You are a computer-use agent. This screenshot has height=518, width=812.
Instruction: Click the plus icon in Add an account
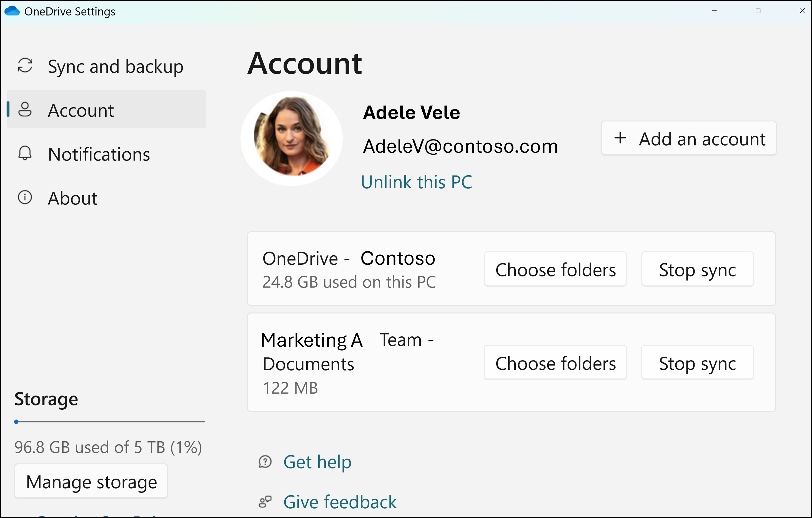[620, 138]
